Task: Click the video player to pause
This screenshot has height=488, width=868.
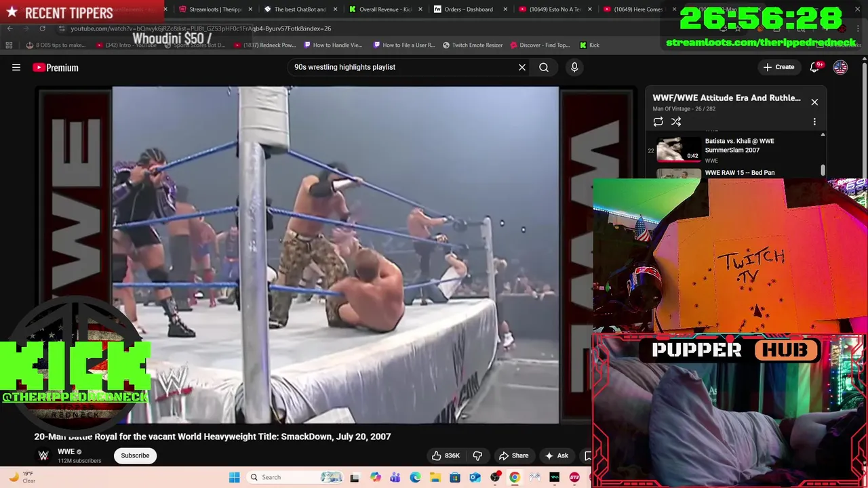Action: [336, 255]
